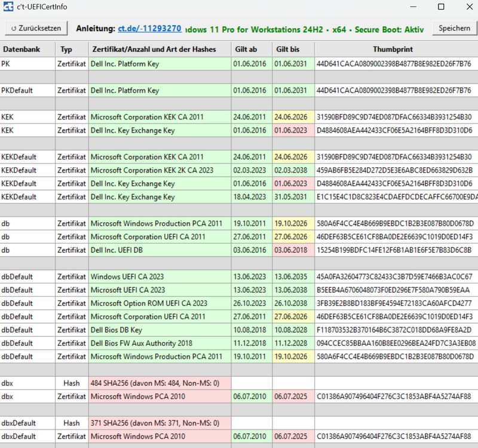Minimize the c't-UEFICertInfo window
This screenshot has height=448, width=478.
tap(413, 7)
